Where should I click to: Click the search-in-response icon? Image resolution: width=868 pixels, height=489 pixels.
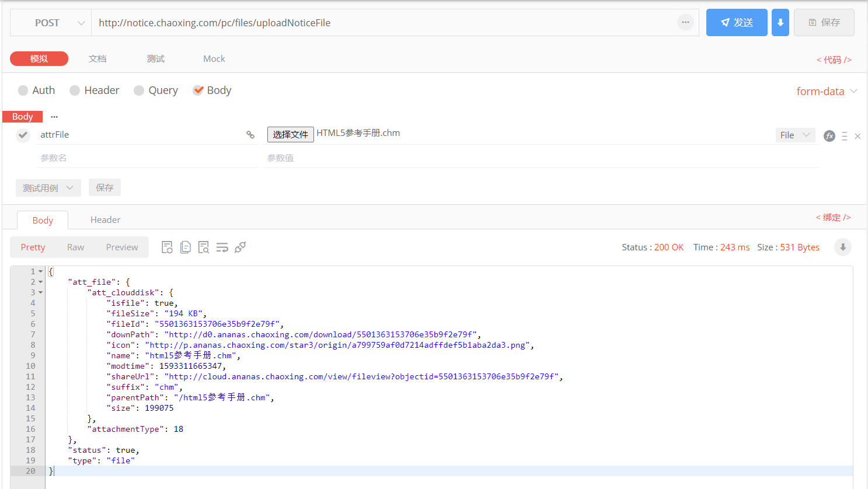(204, 247)
